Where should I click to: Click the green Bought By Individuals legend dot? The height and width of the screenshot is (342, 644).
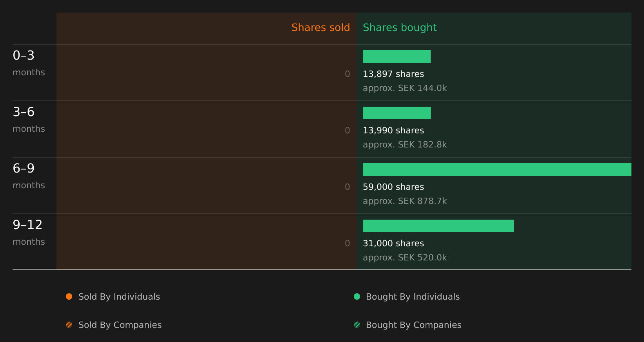coord(357,297)
